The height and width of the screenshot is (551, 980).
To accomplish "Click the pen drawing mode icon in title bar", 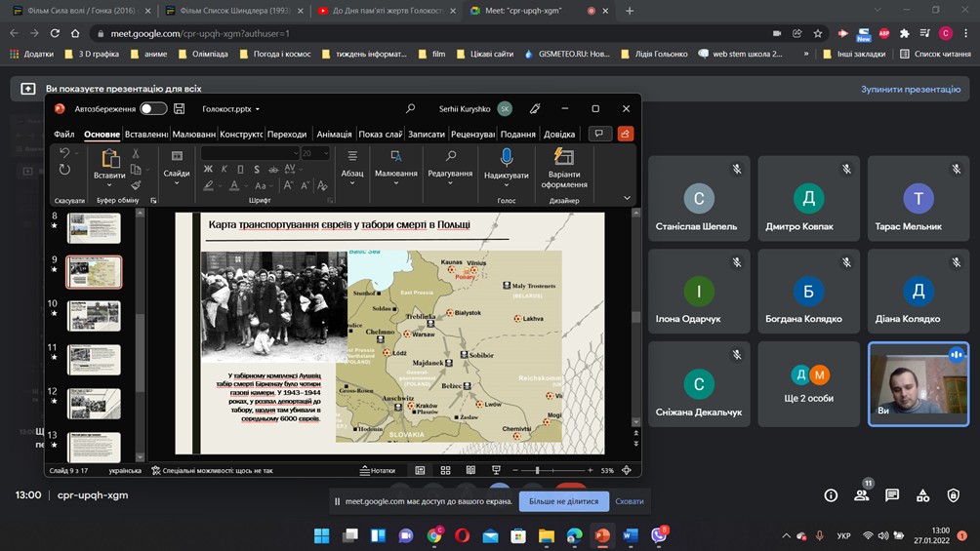I will tap(535, 108).
